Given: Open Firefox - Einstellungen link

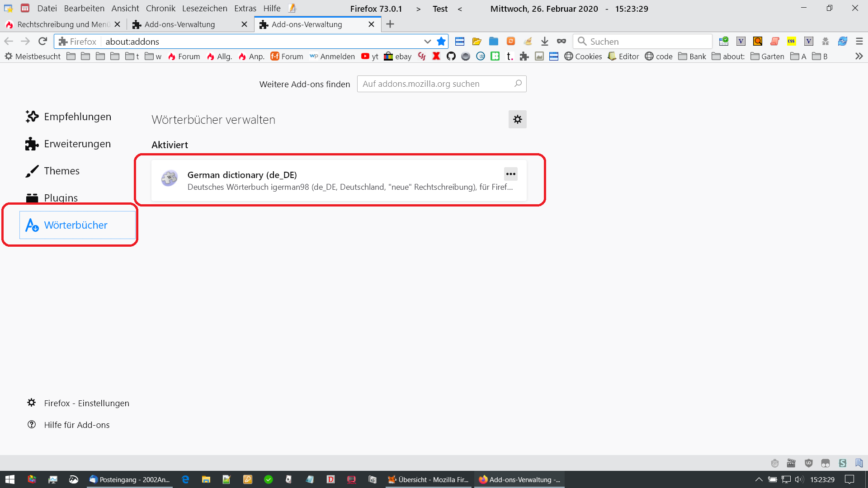Looking at the screenshot, I should coord(86,403).
